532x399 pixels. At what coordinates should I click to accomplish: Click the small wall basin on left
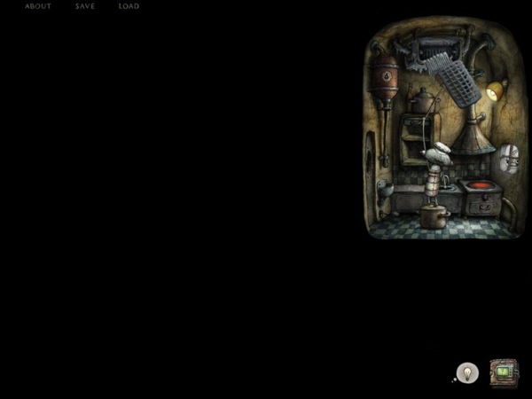385,190
